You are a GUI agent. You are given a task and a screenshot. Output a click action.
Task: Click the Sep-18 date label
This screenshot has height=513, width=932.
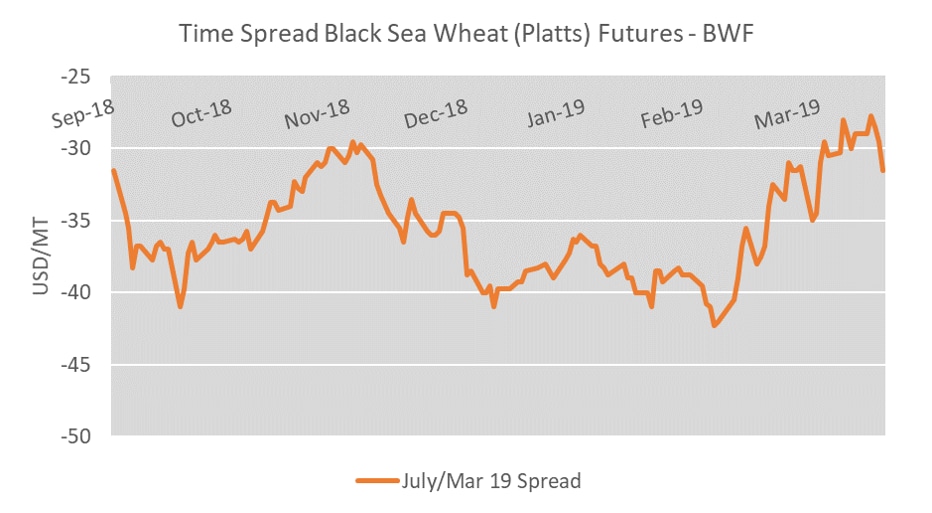pos(83,116)
